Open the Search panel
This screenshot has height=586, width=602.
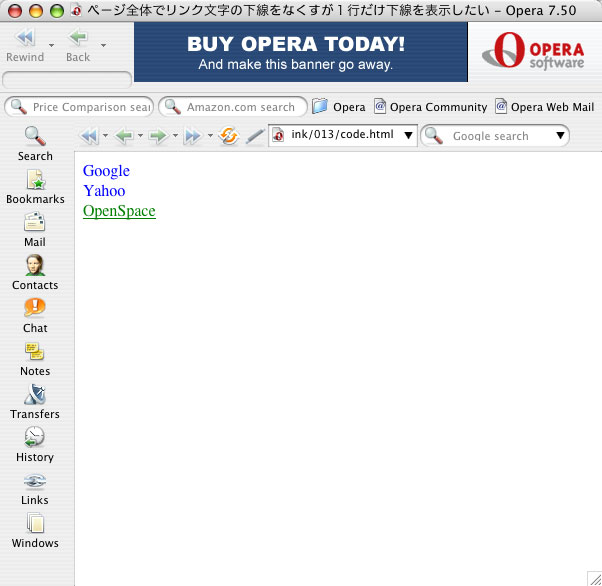tap(35, 144)
